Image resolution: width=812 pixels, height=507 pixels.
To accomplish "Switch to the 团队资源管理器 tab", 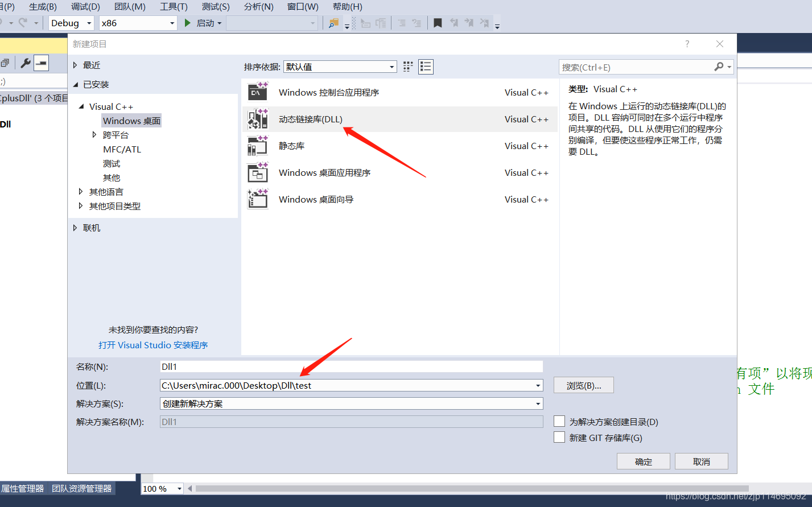I will [81, 488].
